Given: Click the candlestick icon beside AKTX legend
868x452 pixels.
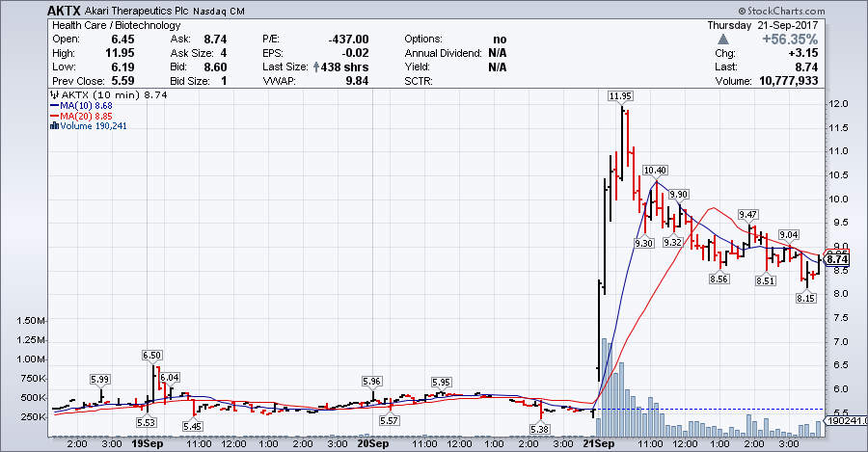Looking at the screenshot, I should tap(54, 96).
